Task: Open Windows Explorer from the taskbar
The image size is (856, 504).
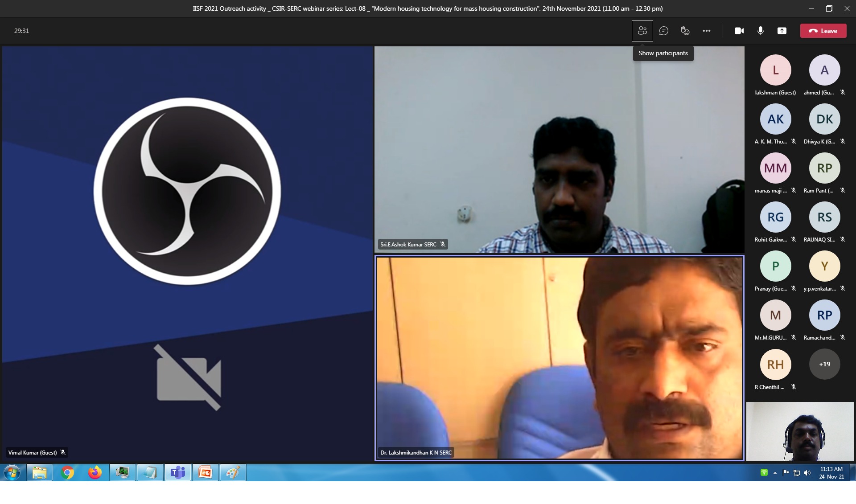Action: click(x=40, y=472)
